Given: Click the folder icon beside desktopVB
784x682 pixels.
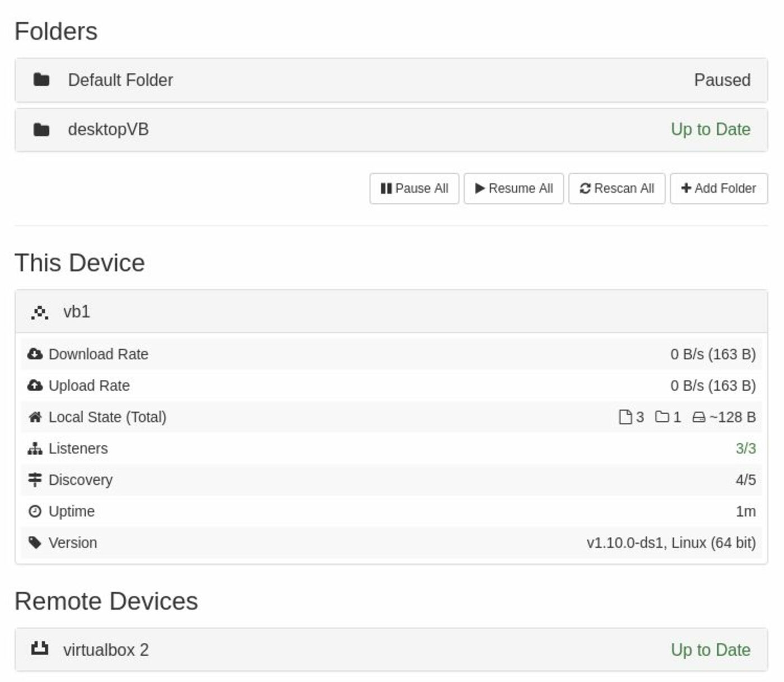Looking at the screenshot, I should point(41,129).
